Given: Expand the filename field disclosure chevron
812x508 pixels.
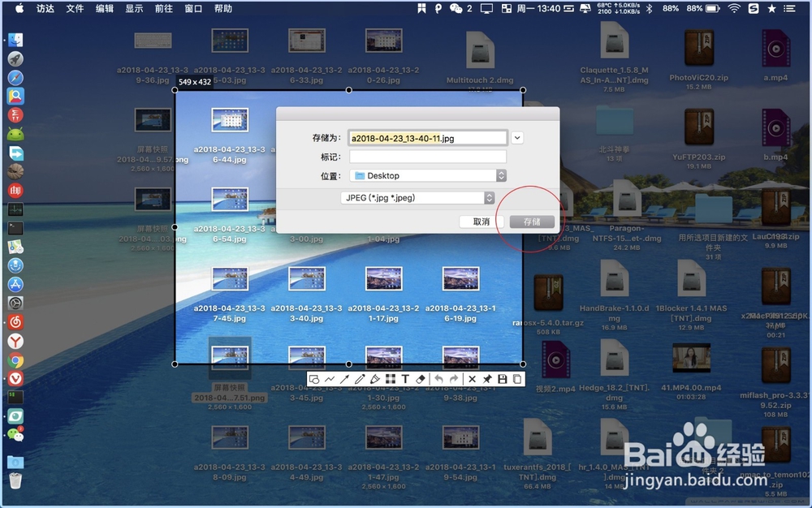Looking at the screenshot, I should pos(517,137).
